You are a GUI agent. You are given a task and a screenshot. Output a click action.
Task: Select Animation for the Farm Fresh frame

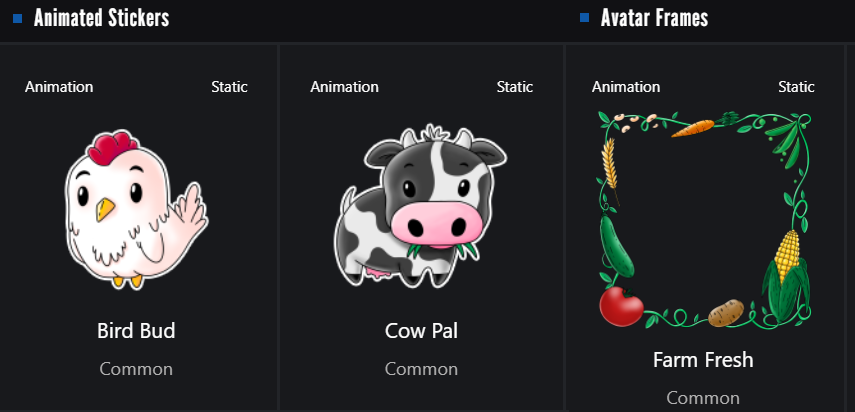(x=626, y=87)
